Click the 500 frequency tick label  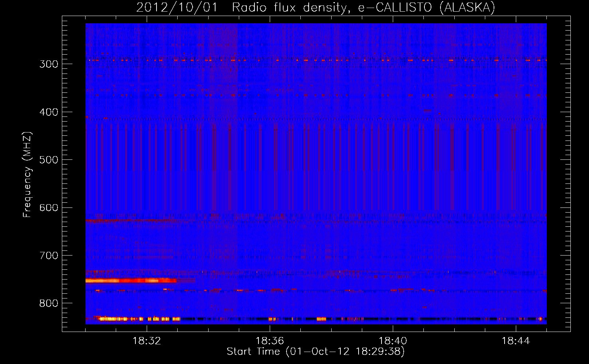click(x=49, y=160)
